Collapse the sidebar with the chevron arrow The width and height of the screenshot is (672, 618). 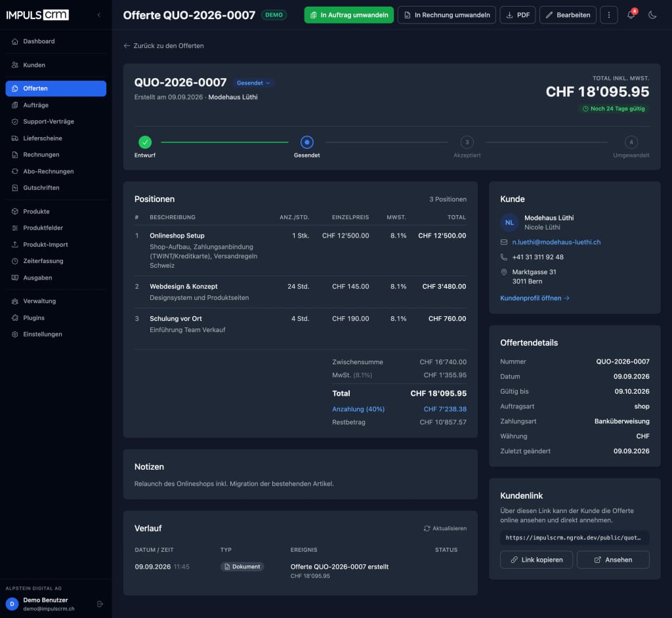pos(99,15)
